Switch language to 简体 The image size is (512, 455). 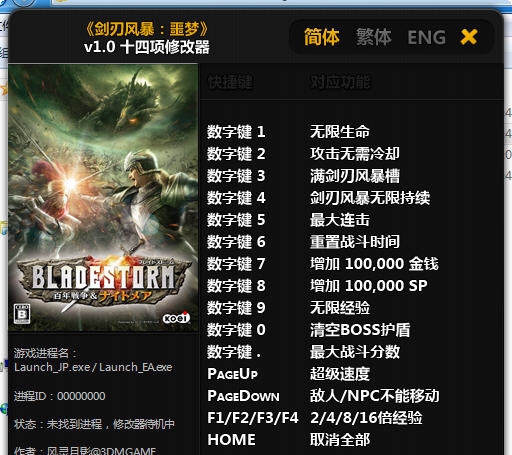coord(321,37)
